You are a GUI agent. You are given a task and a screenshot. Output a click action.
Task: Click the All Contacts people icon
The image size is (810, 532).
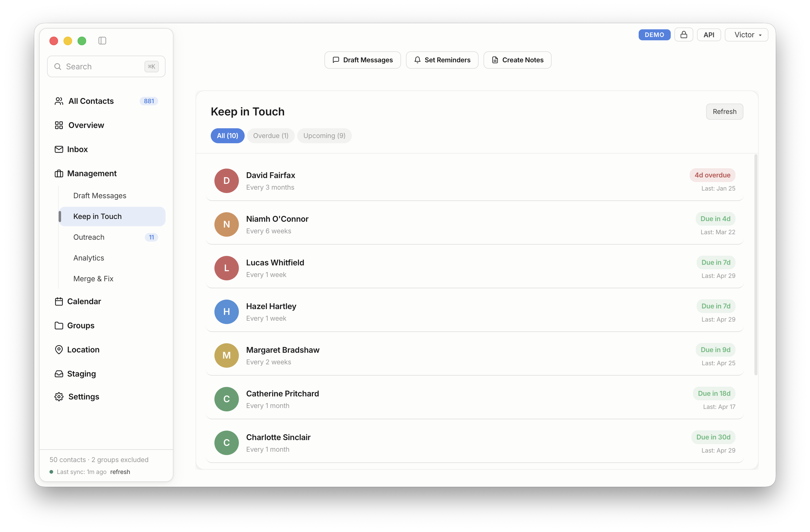(x=59, y=101)
